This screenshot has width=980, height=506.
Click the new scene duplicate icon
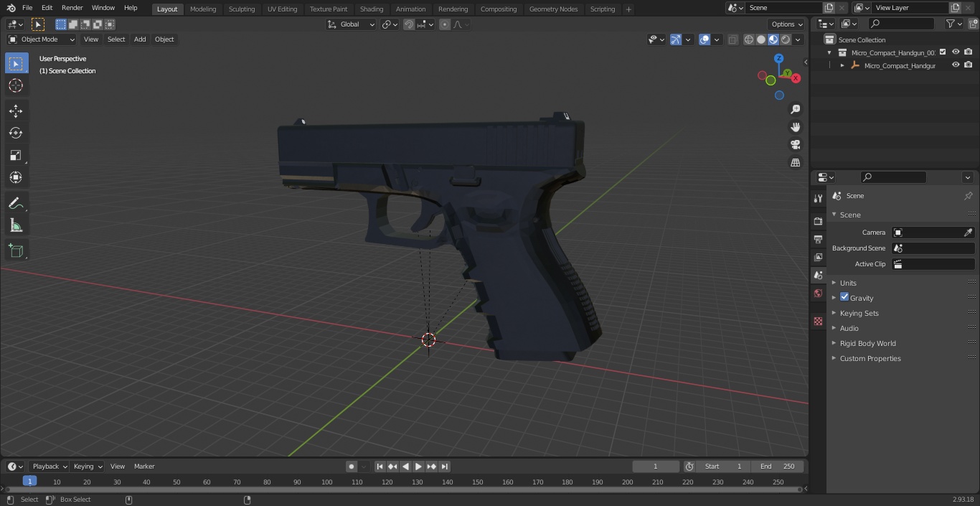click(829, 8)
